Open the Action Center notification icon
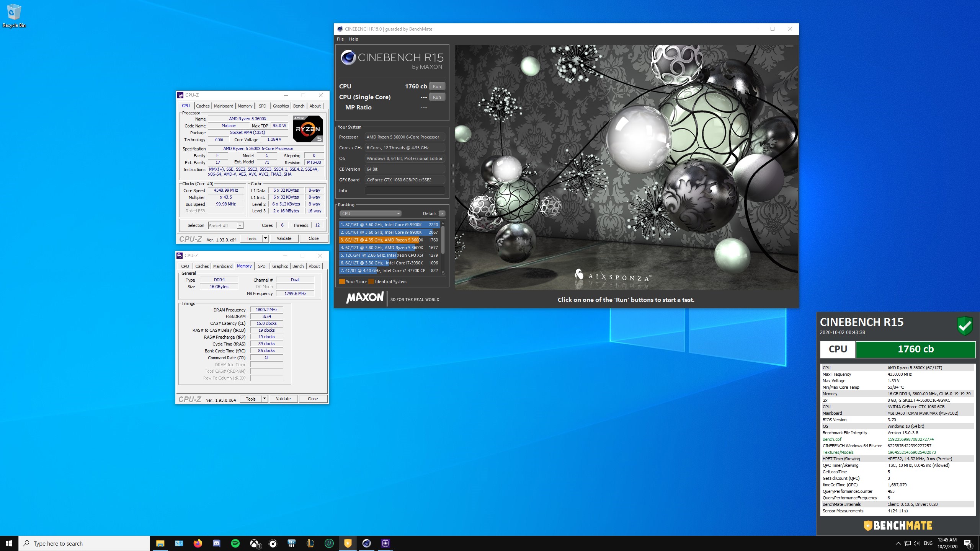The height and width of the screenshot is (551, 980). point(968,543)
